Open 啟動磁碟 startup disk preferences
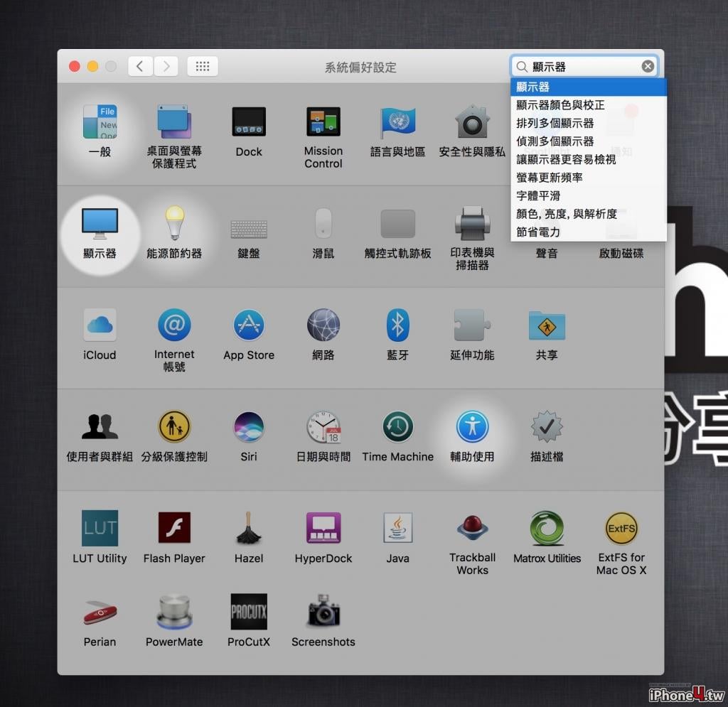728x707 pixels. click(621, 253)
